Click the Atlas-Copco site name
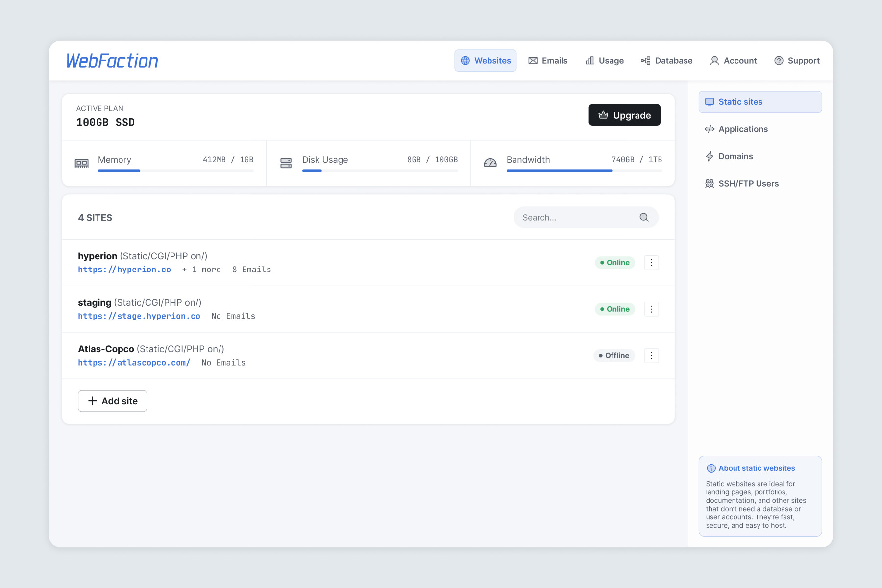The image size is (882, 588). click(x=106, y=349)
